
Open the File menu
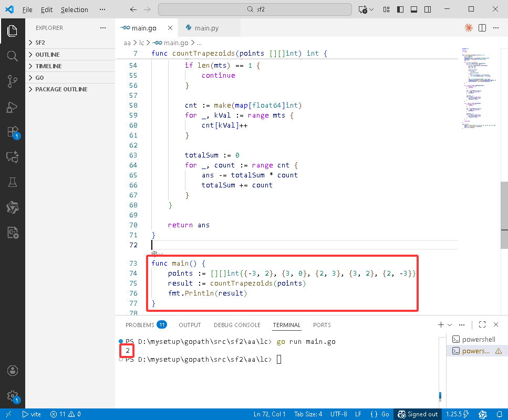coord(27,10)
